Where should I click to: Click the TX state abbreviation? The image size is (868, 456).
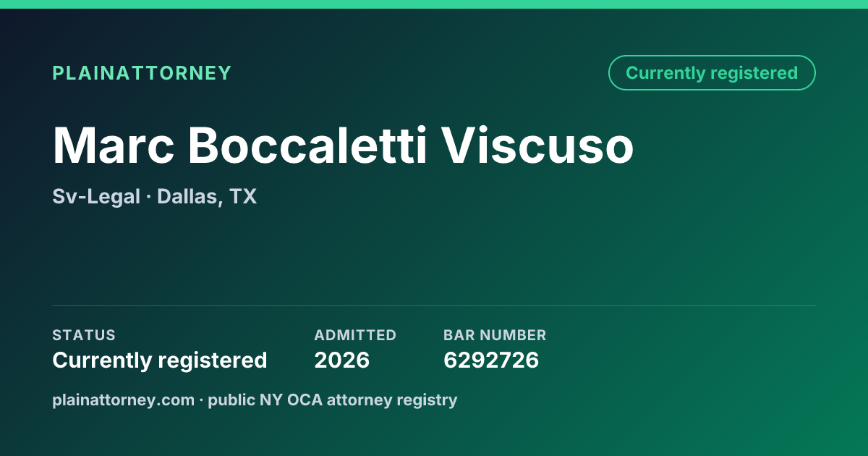[244, 197]
